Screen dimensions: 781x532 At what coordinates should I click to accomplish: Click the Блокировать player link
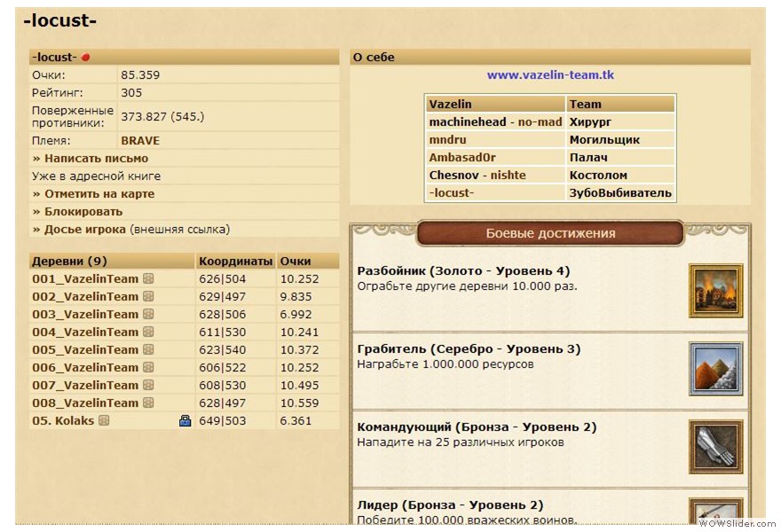click(77, 212)
